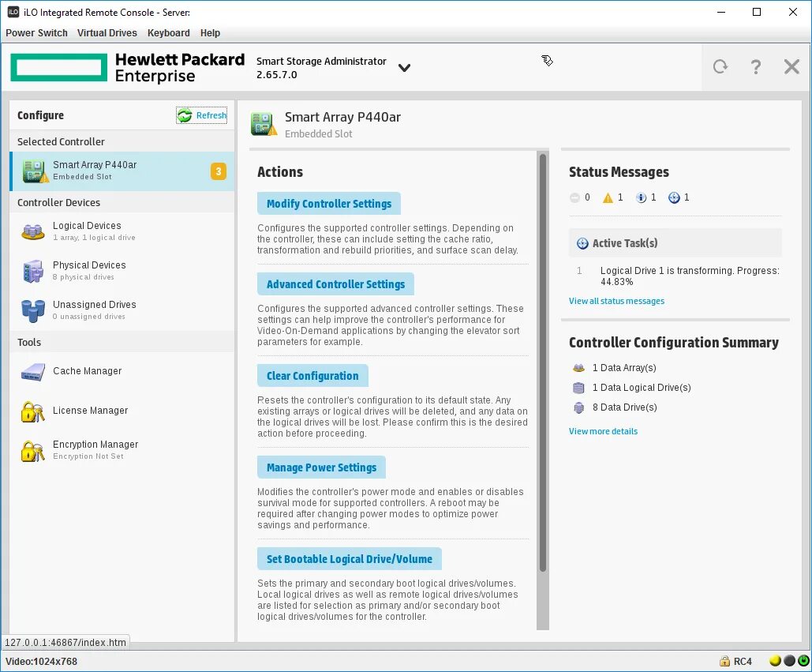Click the '1 Data Logical Drive(s)' text

(642, 388)
